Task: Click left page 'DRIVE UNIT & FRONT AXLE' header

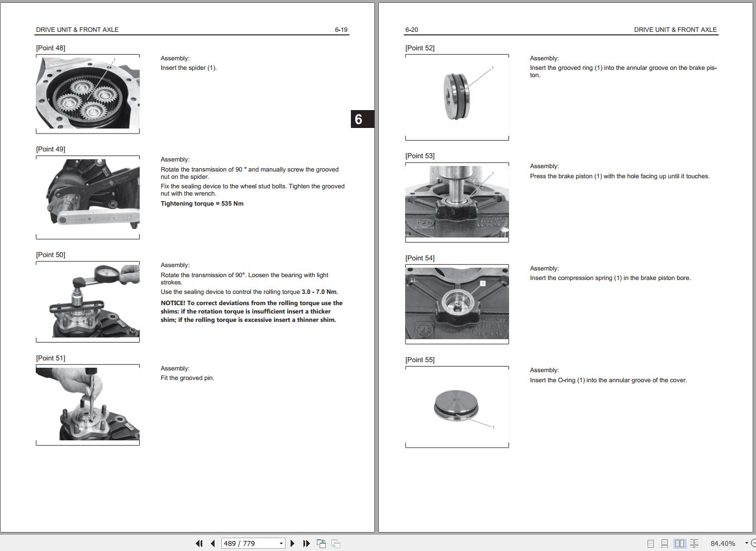Action: pos(77,30)
